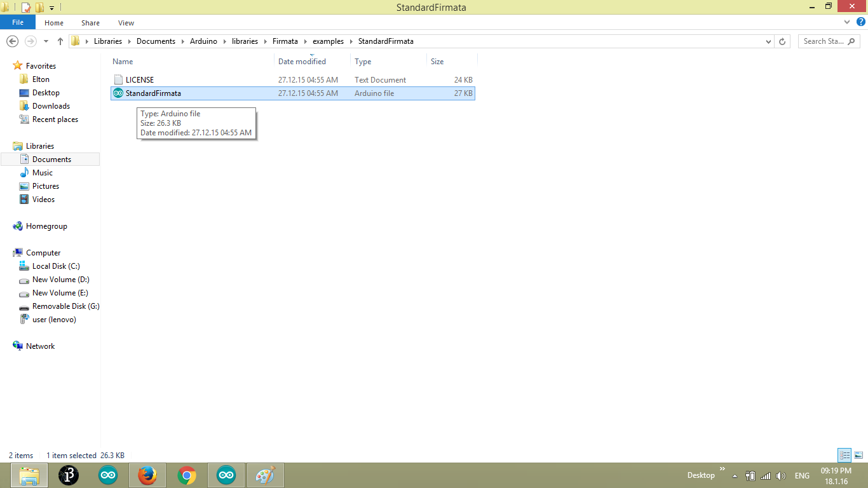Image resolution: width=868 pixels, height=488 pixels.
Task: Open Network in navigation pane
Action: click(x=40, y=346)
